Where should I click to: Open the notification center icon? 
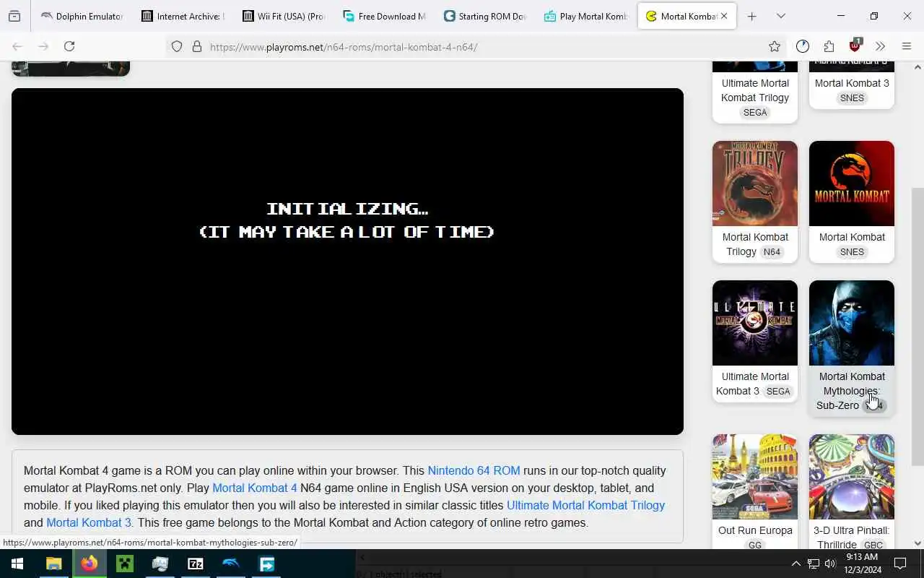coord(900,564)
